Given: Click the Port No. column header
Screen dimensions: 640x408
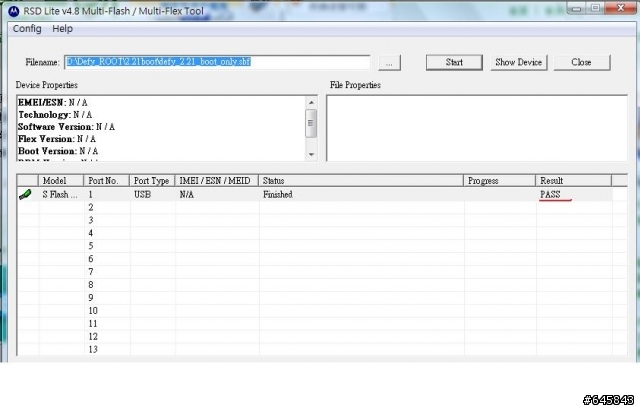Looking at the screenshot, I should pos(107,180).
